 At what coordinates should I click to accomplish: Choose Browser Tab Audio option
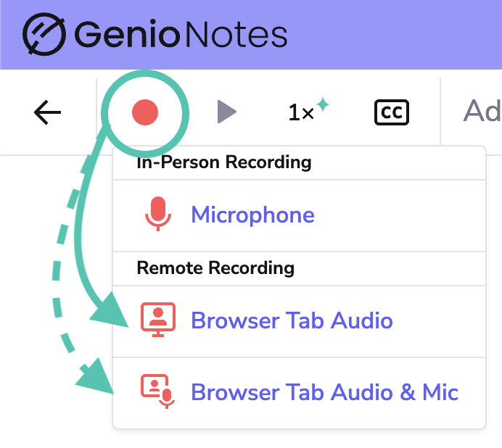[x=300, y=321]
